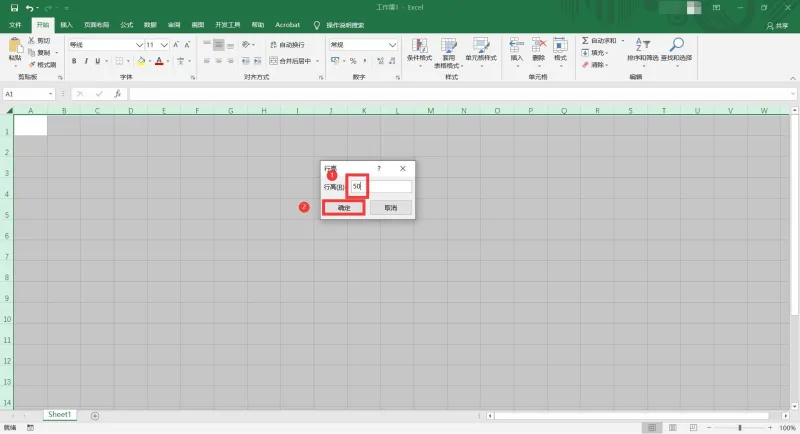
Task: Click Wrap Text (自动换行)
Action: click(287, 45)
